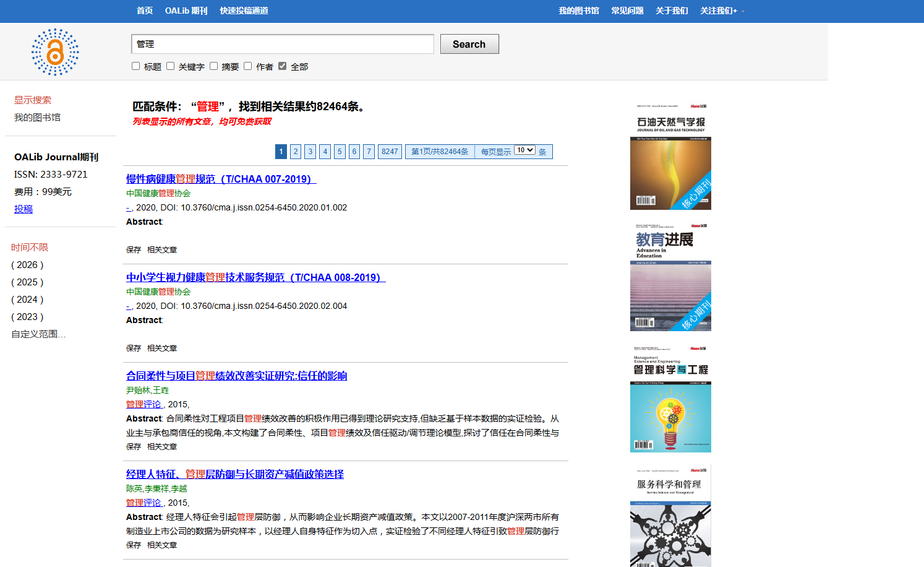This screenshot has width=924, height=567.
Task: Click the 投稿 submission link
Action: (x=24, y=209)
